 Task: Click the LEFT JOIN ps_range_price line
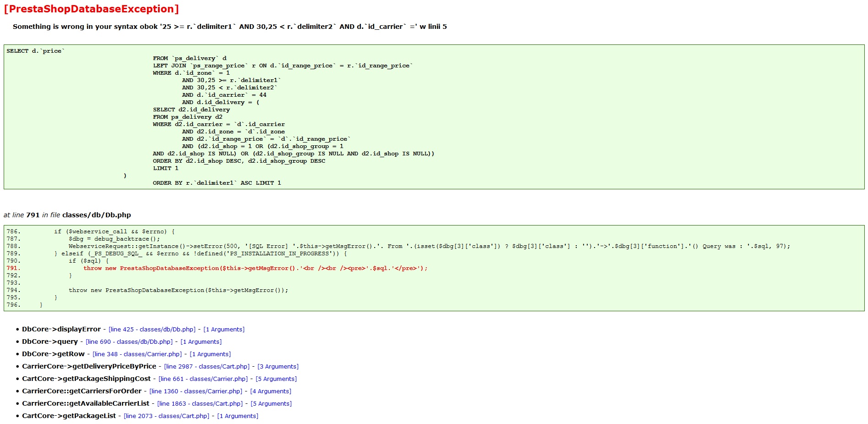(x=283, y=66)
